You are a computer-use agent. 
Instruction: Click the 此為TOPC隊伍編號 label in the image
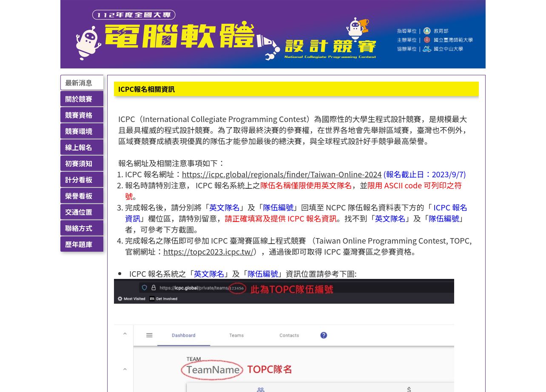[x=292, y=289]
